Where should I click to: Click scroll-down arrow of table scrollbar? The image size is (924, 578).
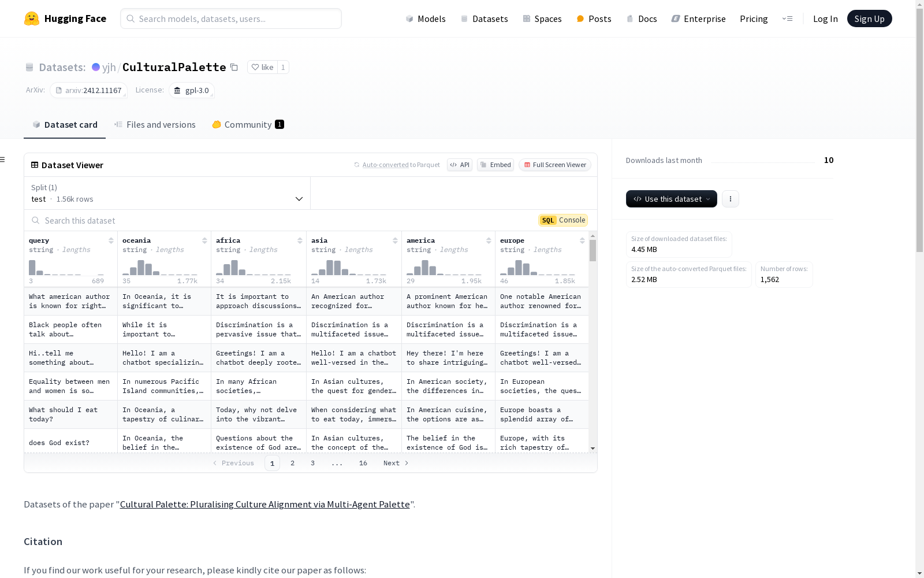593,449
